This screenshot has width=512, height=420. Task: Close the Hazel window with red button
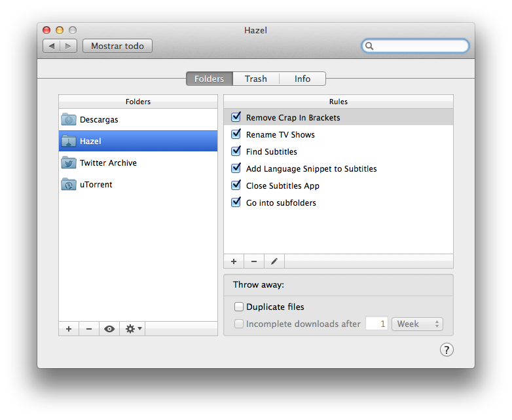point(46,30)
